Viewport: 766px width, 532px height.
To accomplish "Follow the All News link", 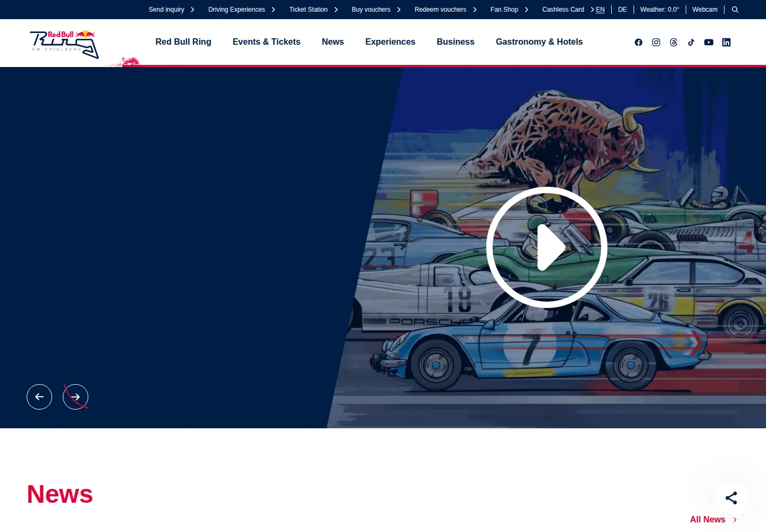I will point(713,520).
